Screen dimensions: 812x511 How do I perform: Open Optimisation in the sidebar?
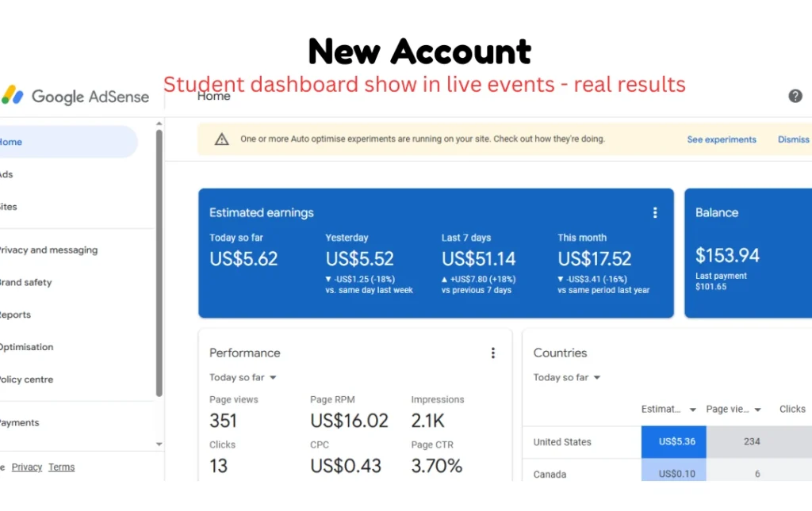[26, 347]
